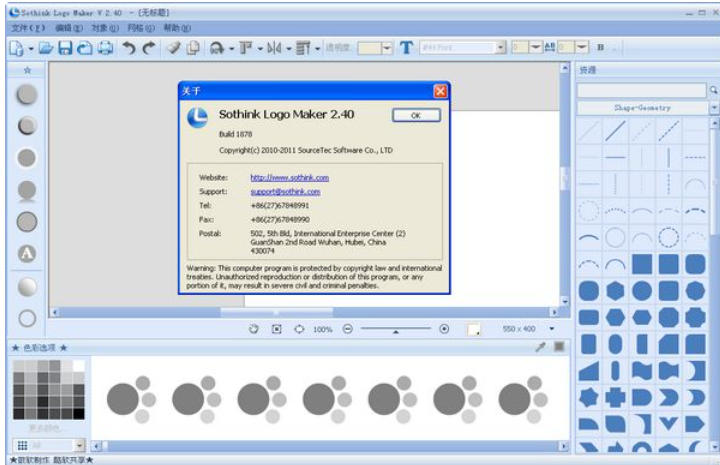Click the Redo arrow icon
Screen dimensions: 720x465
click(x=149, y=47)
